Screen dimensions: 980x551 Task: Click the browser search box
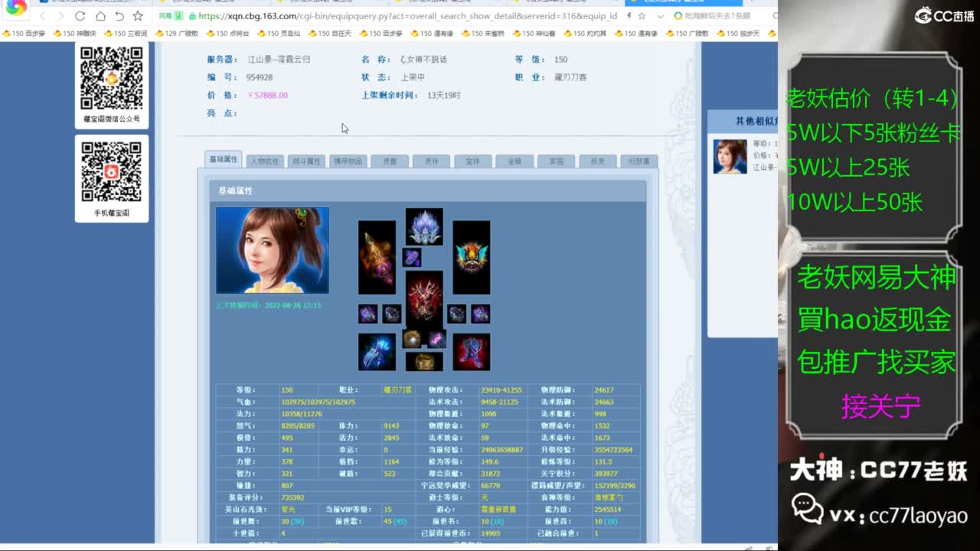point(724,16)
